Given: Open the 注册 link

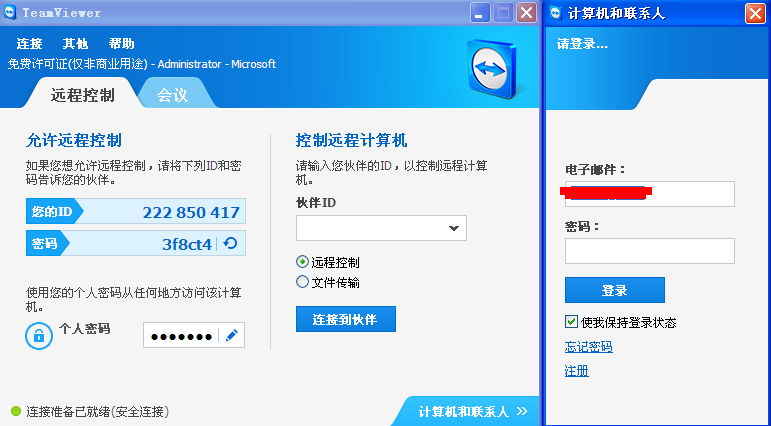Looking at the screenshot, I should click(577, 370).
